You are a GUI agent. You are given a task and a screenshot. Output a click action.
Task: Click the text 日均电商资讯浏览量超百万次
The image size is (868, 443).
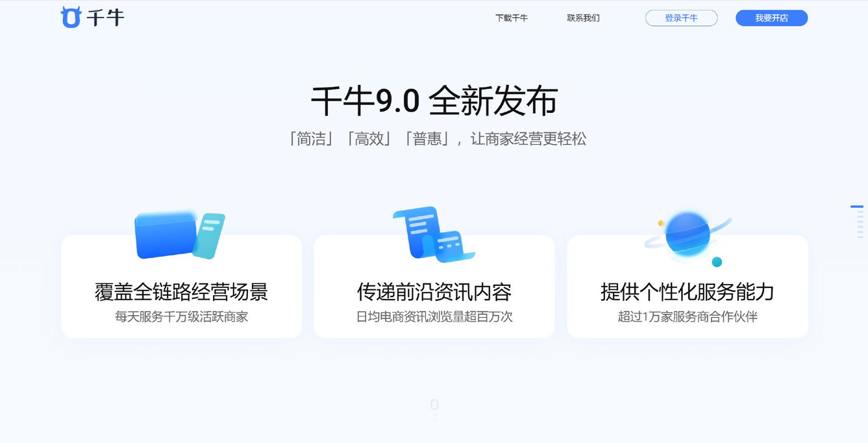(x=434, y=317)
